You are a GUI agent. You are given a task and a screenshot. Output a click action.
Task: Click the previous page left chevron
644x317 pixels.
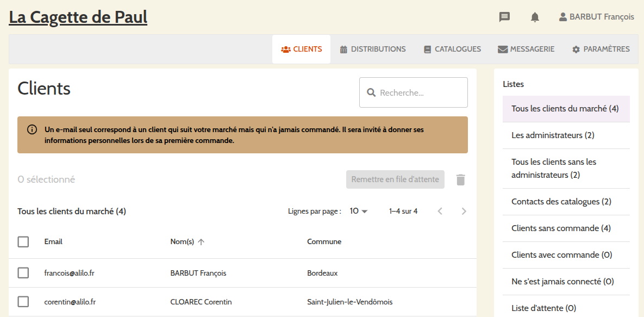440,211
